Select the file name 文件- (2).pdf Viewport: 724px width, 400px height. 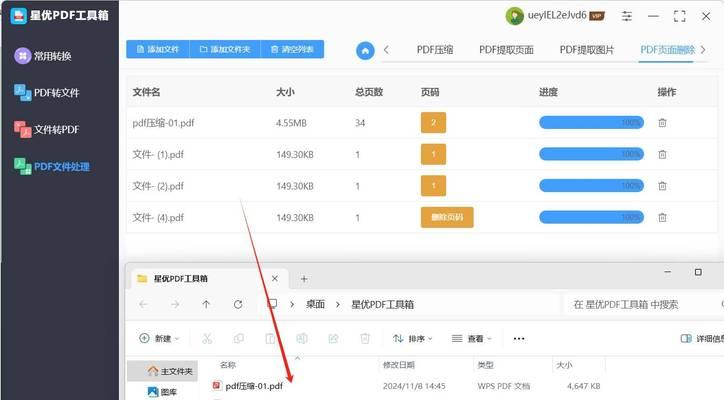click(x=158, y=186)
